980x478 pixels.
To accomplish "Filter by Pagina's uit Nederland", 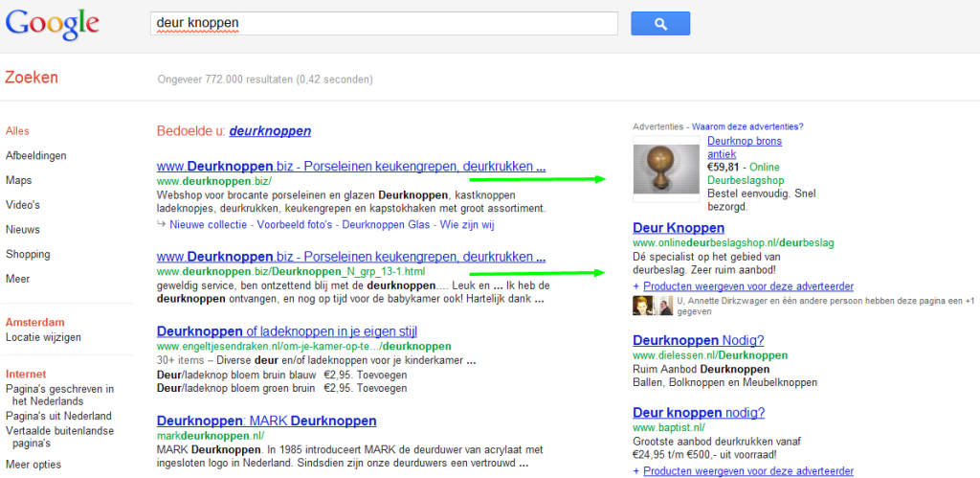I will tap(58, 416).
